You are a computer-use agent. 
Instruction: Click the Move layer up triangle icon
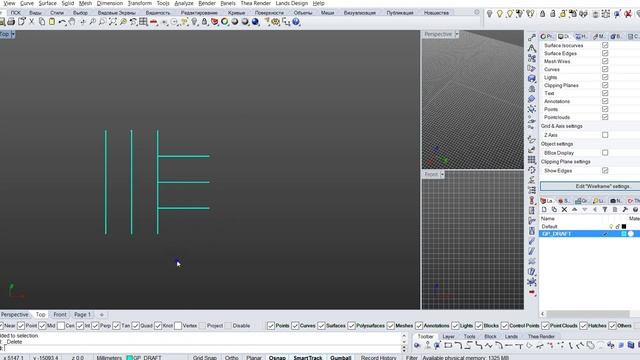pos(574,209)
